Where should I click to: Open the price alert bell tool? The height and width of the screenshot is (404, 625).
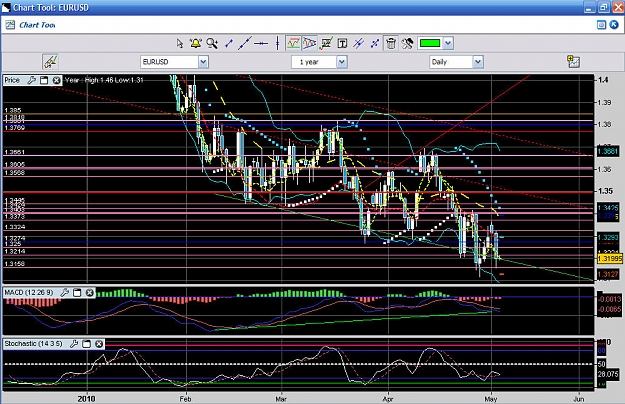coord(196,43)
